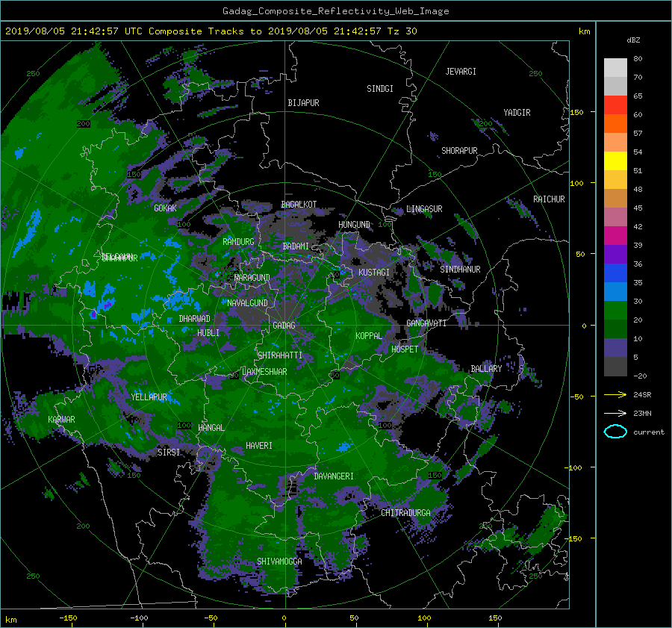672x628 pixels.
Task: Click the HOSPET city label
Action: pos(405,349)
